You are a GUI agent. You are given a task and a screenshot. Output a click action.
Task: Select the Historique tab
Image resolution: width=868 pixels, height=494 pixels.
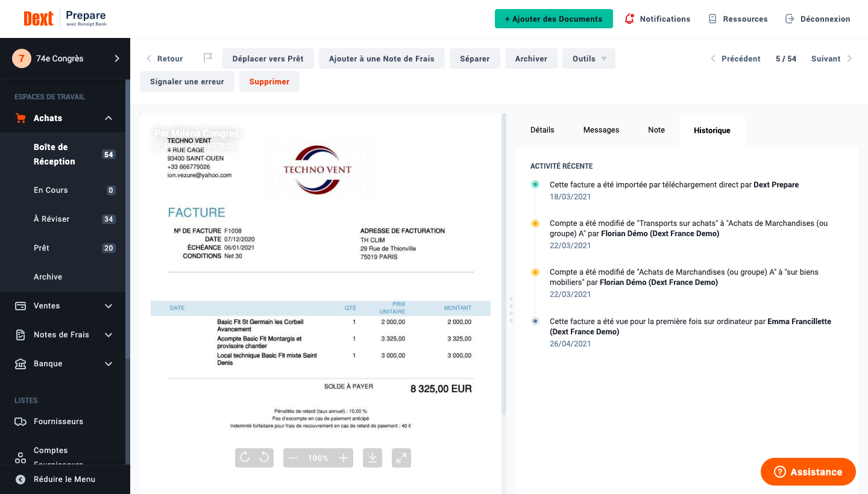pos(712,130)
